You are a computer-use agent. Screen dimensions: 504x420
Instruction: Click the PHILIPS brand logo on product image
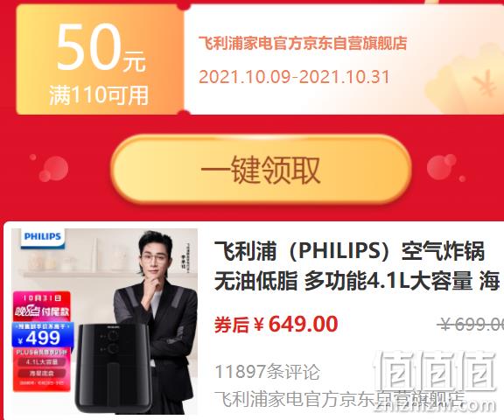click(42, 237)
